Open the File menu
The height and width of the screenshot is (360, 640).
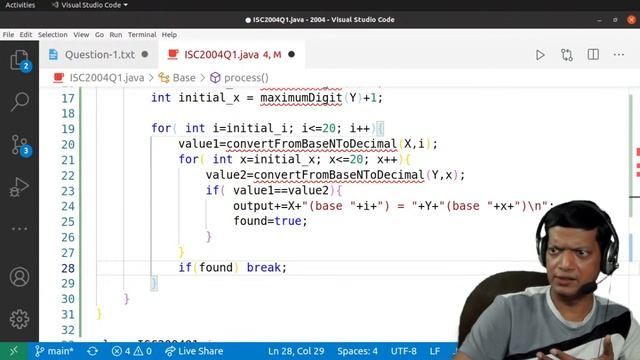point(8,35)
